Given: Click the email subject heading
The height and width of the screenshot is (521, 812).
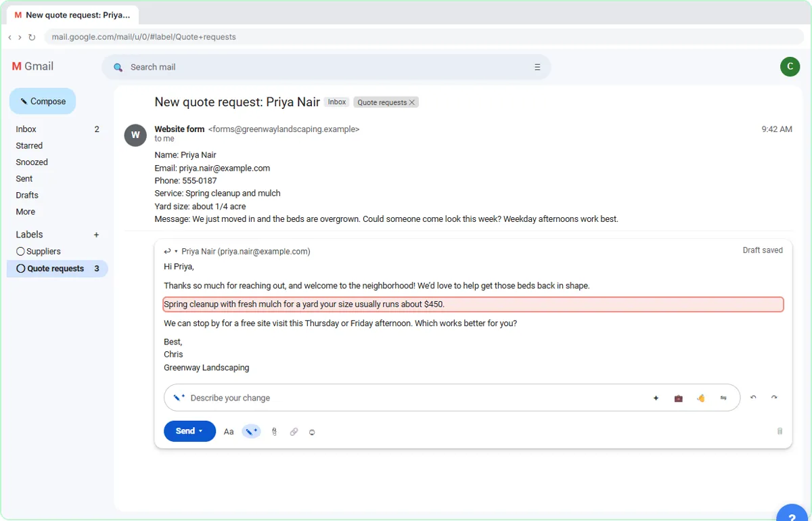Looking at the screenshot, I should point(237,102).
